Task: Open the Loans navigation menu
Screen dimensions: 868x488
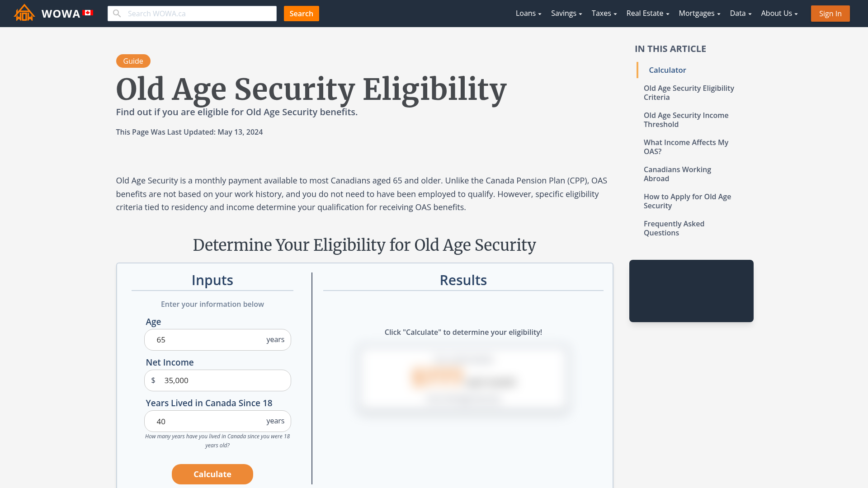Action: (x=525, y=14)
